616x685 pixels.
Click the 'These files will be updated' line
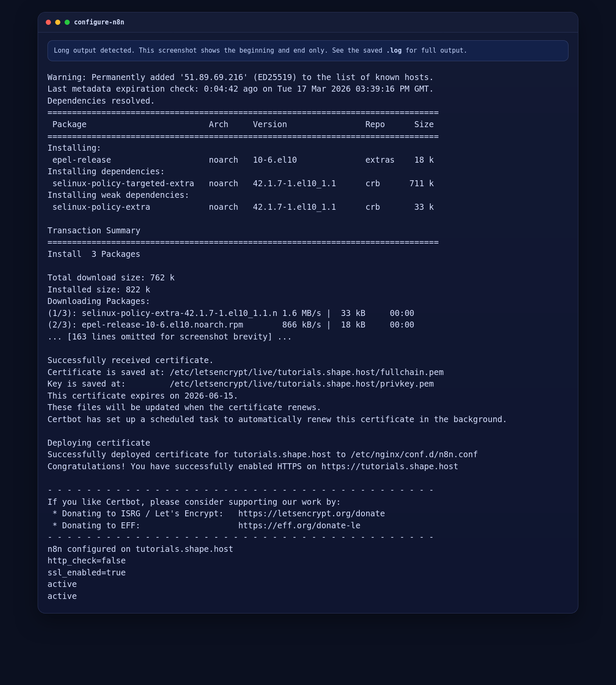click(x=184, y=408)
